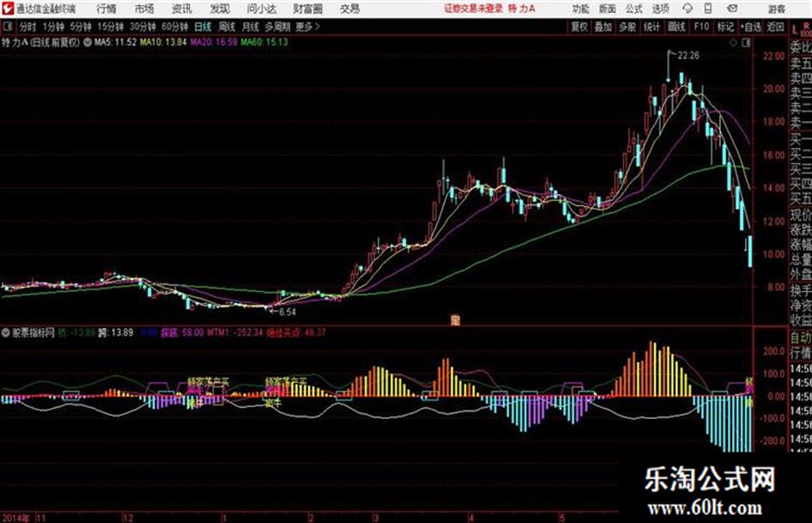Click the 6.54 low price label
This screenshot has width=812, height=523.
pyautogui.click(x=287, y=312)
